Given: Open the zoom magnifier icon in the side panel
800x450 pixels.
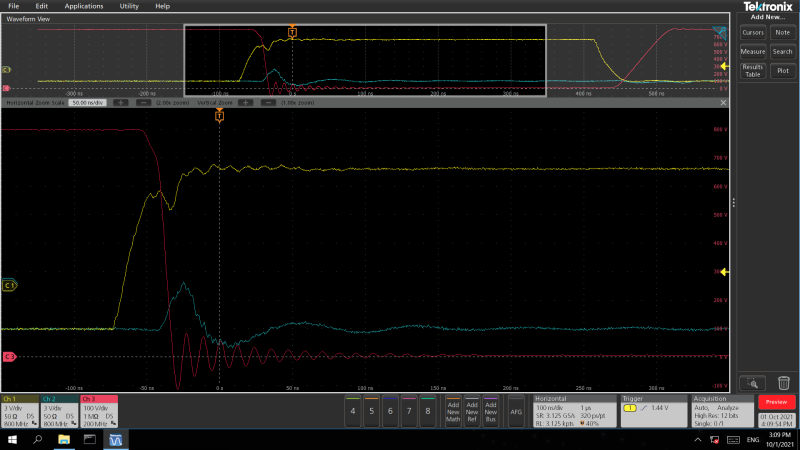Looking at the screenshot, I should [x=751, y=382].
